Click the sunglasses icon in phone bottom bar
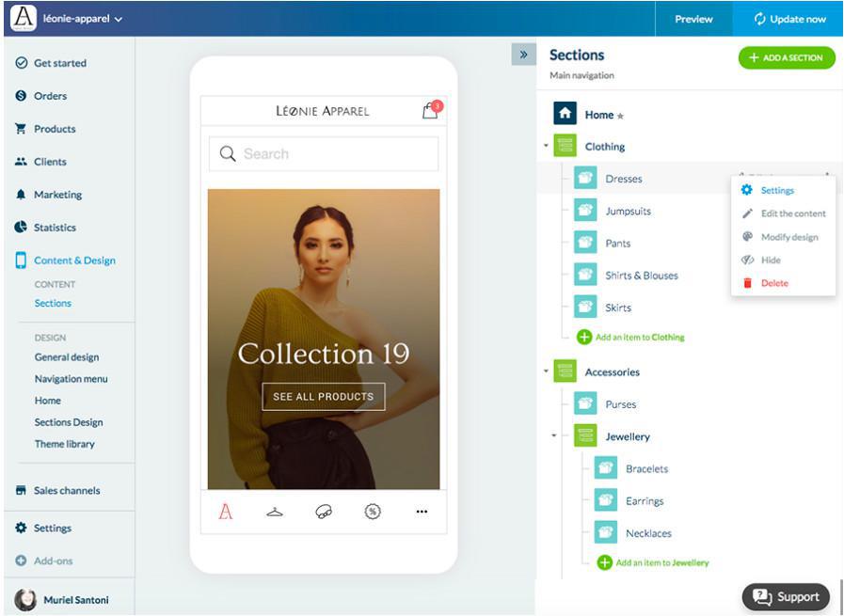The height and width of the screenshot is (616, 844). pos(324,512)
